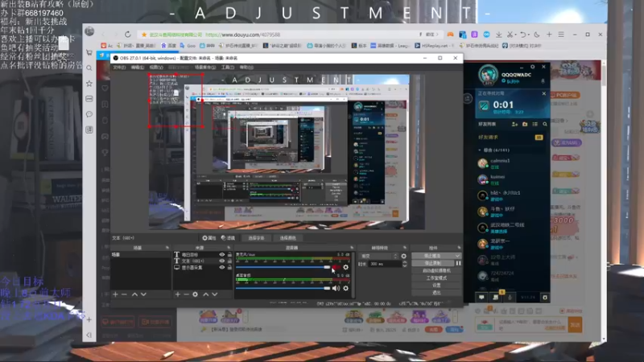Pause recording in OBS controls
The image size is (644, 362).
pyautogui.click(x=458, y=263)
